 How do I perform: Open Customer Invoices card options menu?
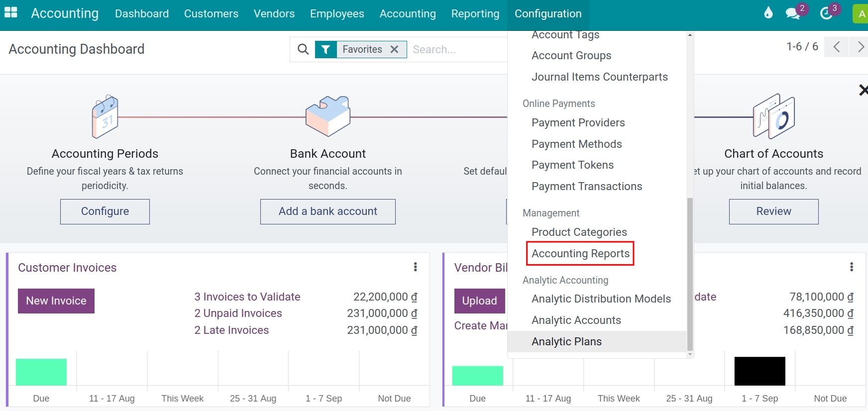(415, 267)
